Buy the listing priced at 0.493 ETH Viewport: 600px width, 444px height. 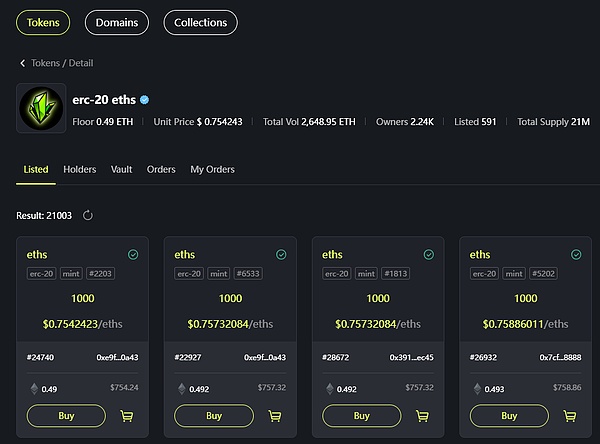[x=509, y=416]
